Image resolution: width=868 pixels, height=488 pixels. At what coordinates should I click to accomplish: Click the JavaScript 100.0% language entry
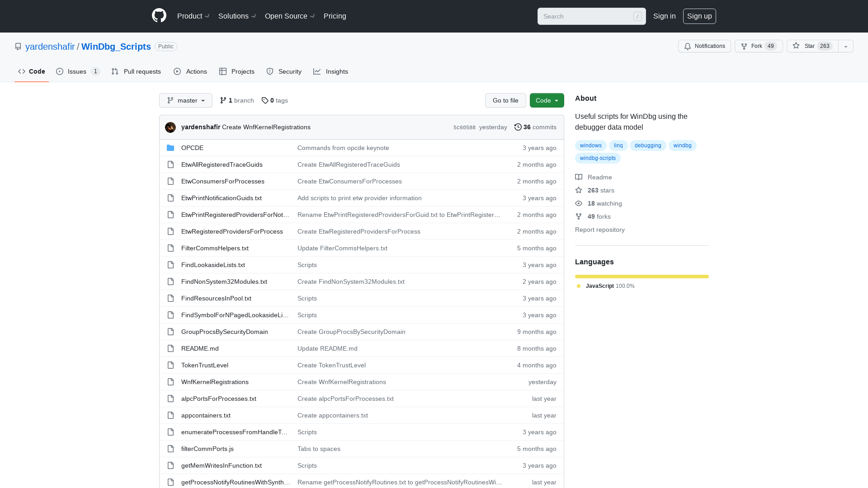pyautogui.click(x=606, y=286)
